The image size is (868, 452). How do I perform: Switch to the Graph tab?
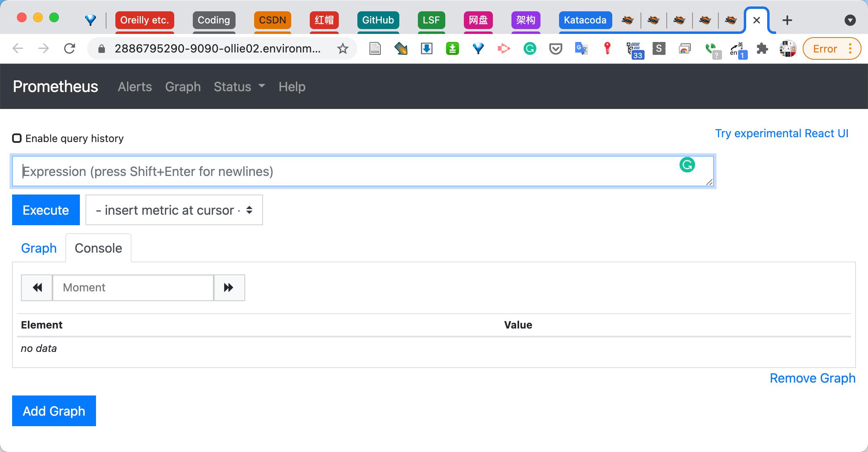[39, 248]
